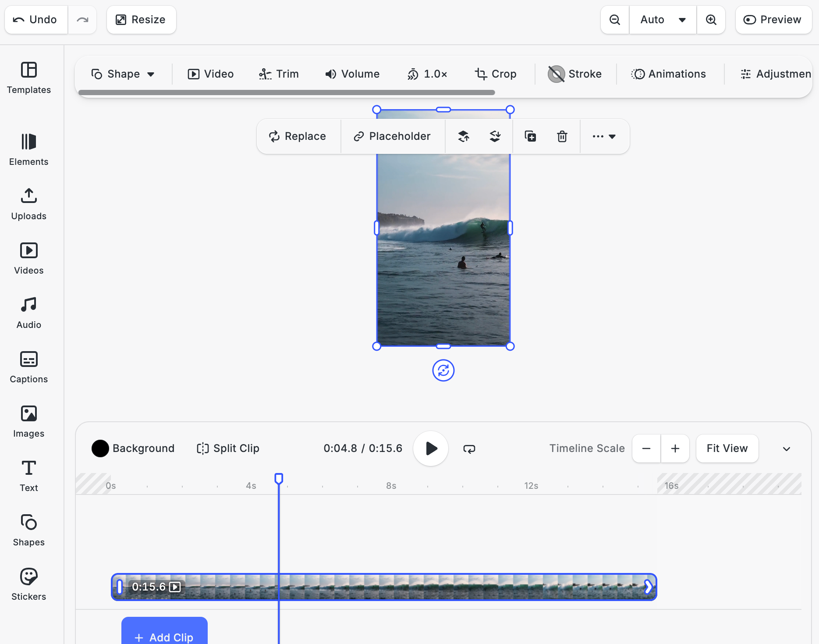Click the Undo button

36,20
